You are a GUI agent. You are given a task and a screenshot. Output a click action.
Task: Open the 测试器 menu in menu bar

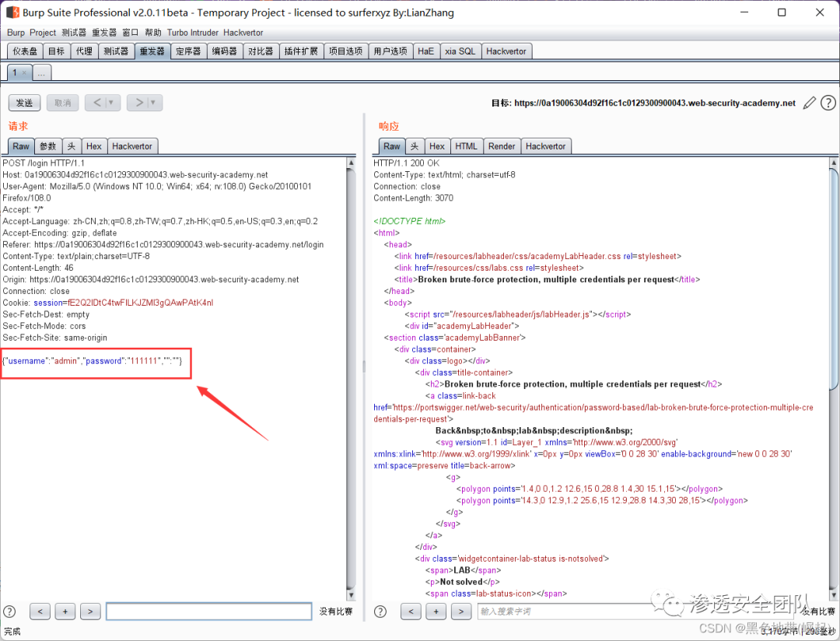74,33
